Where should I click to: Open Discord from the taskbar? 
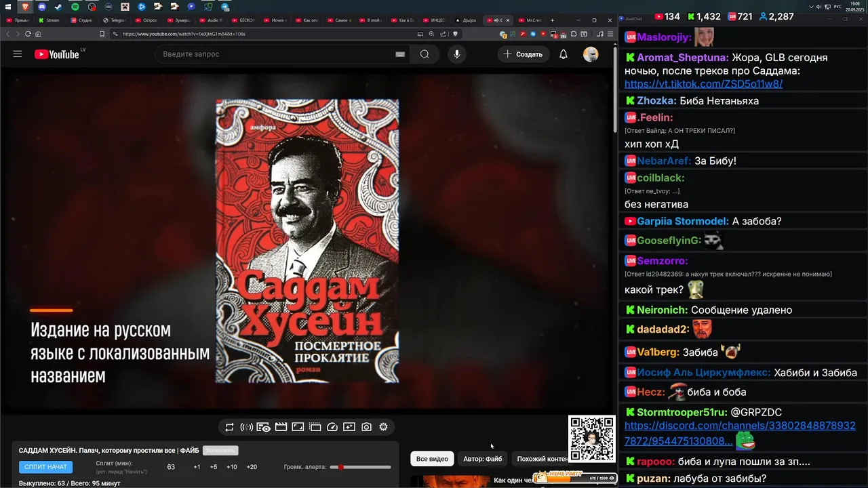coord(42,7)
